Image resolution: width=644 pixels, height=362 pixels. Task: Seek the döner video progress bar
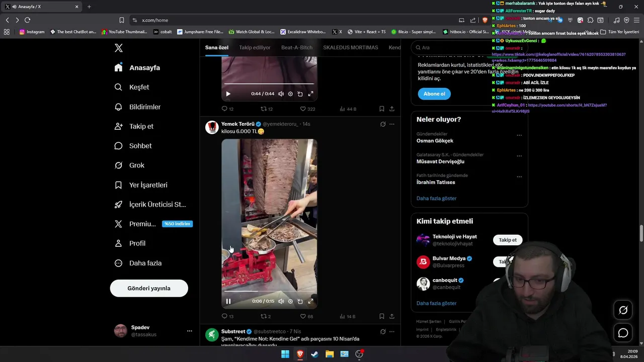tap(269, 291)
